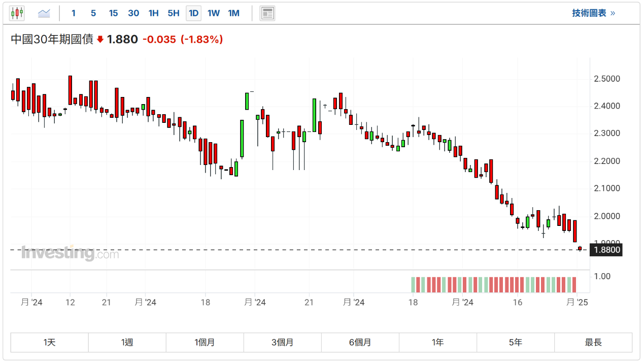Choose the 30 minute interval
This screenshot has width=644, height=364.
(x=133, y=13)
